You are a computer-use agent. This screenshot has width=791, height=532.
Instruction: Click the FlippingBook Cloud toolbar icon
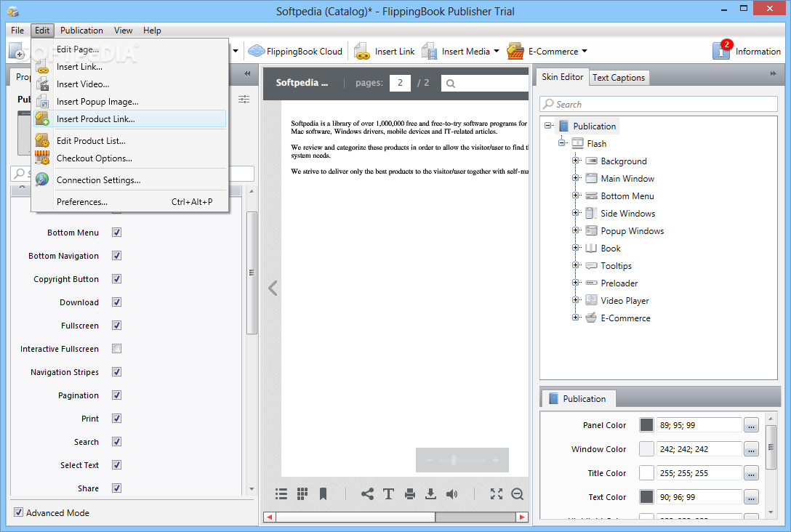tap(256, 51)
